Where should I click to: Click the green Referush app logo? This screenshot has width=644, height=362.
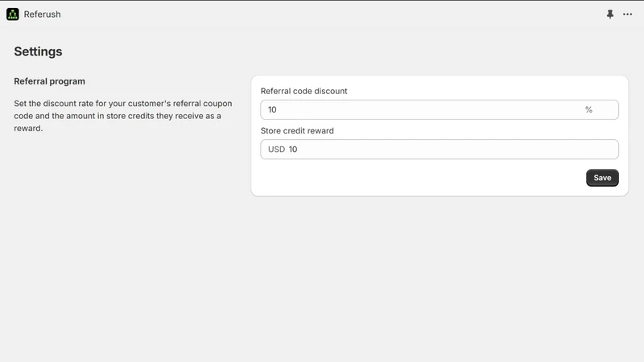pyautogui.click(x=13, y=14)
